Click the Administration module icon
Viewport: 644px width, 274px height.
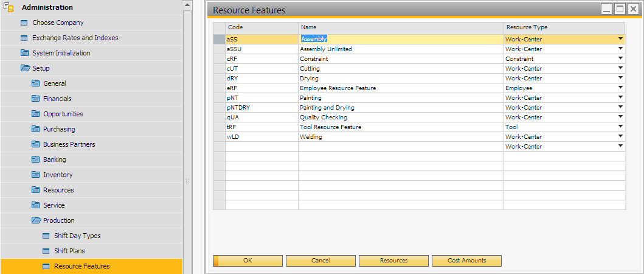(9, 7)
